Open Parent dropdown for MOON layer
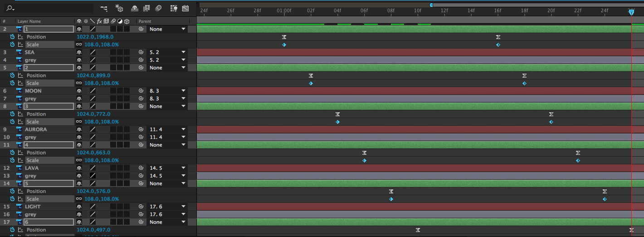Viewport: 644px width, 237px height. (x=167, y=91)
